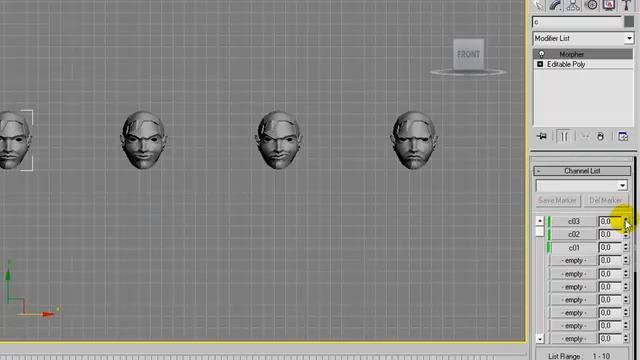The image size is (640, 360).
Task: Open the Motion panel wheel tab
Action: point(591,5)
